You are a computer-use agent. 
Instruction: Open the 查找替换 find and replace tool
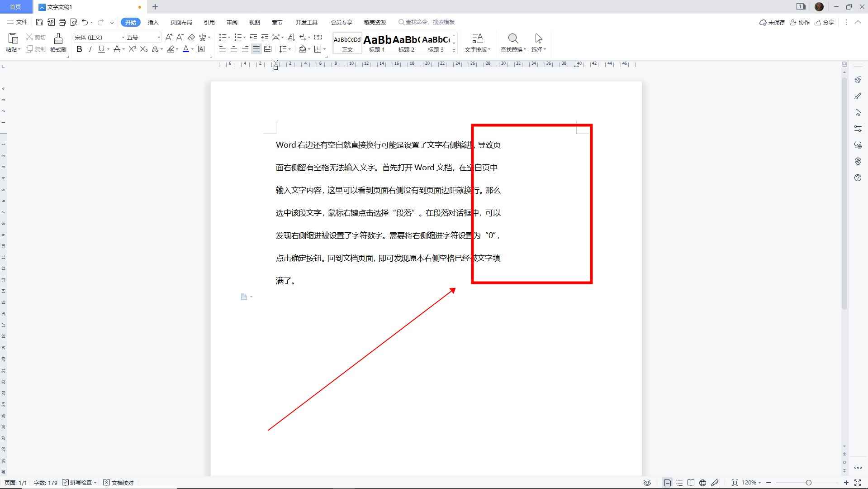(x=513, y=43)
